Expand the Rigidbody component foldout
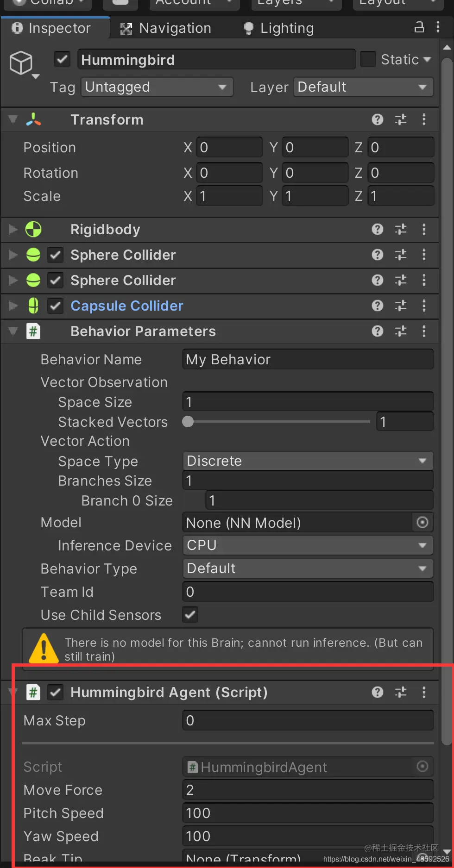The width and height of the screenshot is (454, 868). pos(13,230)
